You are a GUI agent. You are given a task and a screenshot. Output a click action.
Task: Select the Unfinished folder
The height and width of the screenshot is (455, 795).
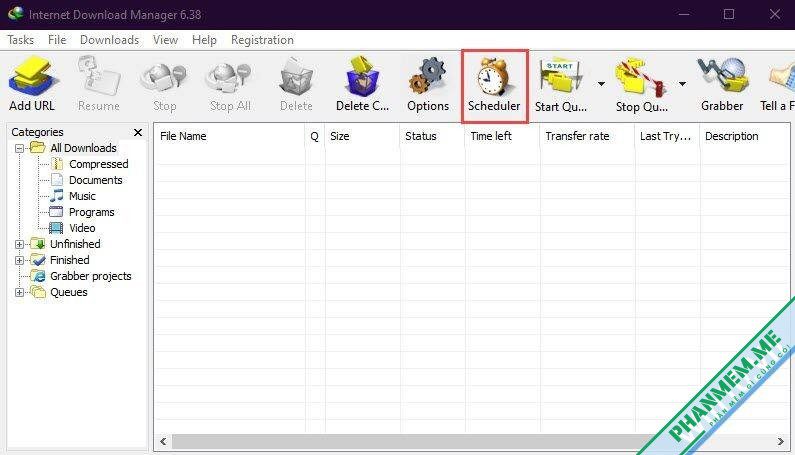[x=75, y=244]
